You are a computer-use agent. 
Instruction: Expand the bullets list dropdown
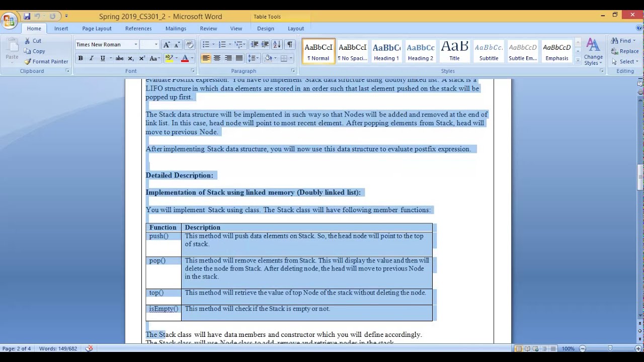213,45
